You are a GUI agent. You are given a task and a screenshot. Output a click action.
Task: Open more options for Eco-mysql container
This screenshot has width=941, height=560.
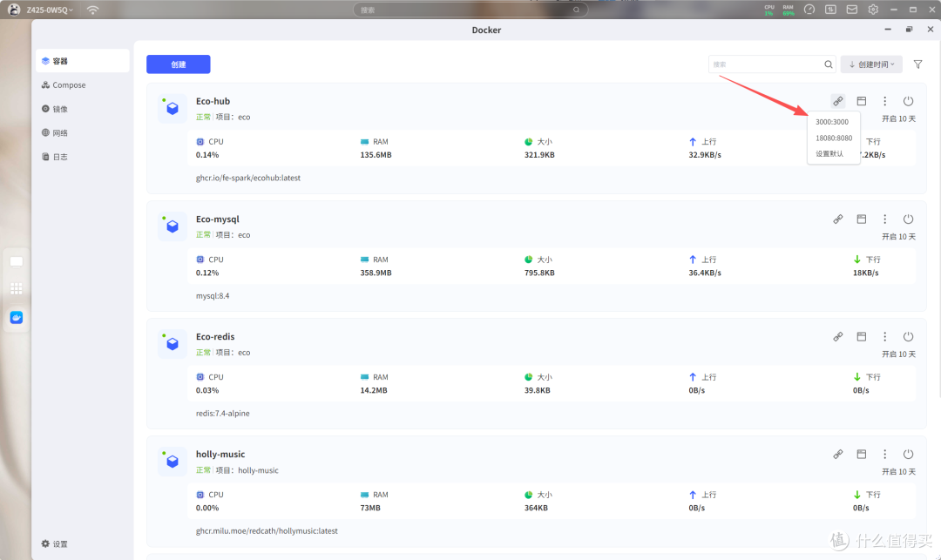click(x=884, y=219)
